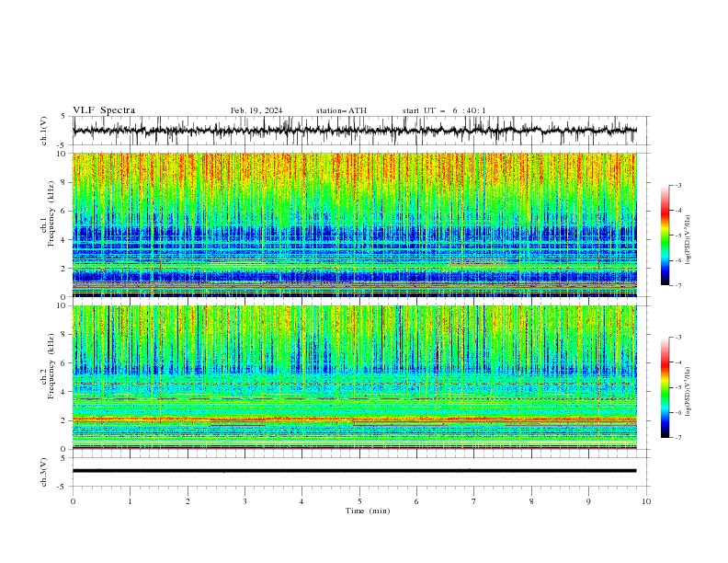Click tick label "7" on the time axis
This screenshot has width=728, height=563.
pos(474,501)
